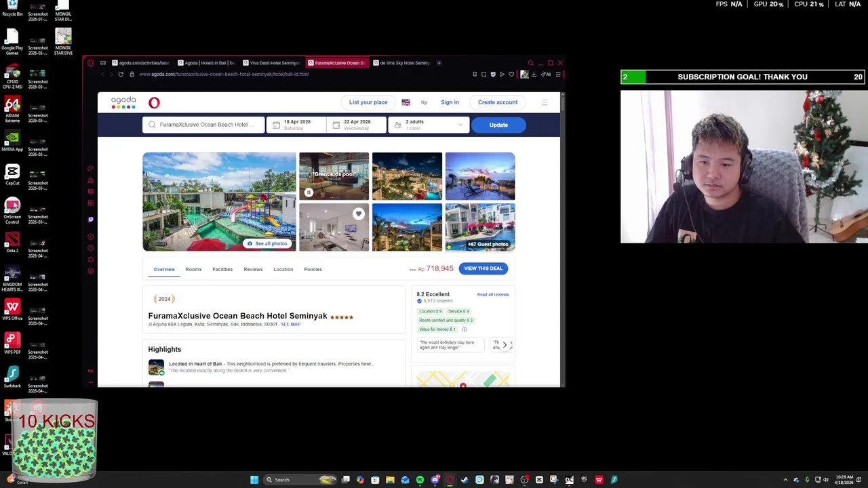Switch to the Facilities section tab
868x488 pixels.
point(222,269)
